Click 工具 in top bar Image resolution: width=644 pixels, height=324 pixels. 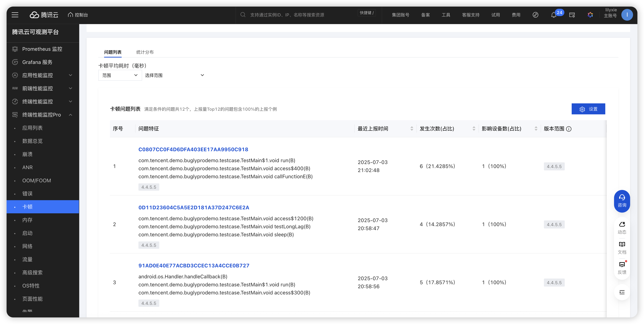[x=446, y=15]
